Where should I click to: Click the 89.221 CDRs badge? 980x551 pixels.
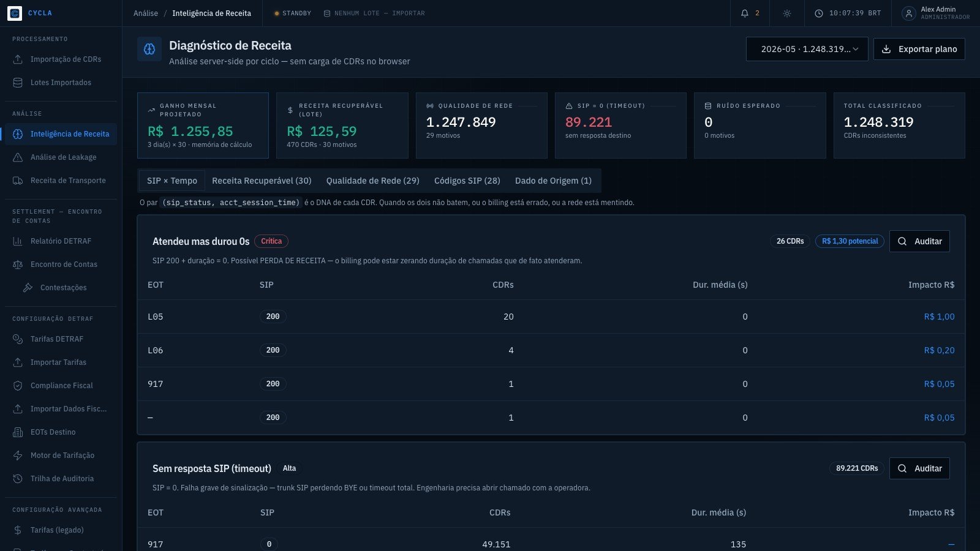tap(857, 468)
